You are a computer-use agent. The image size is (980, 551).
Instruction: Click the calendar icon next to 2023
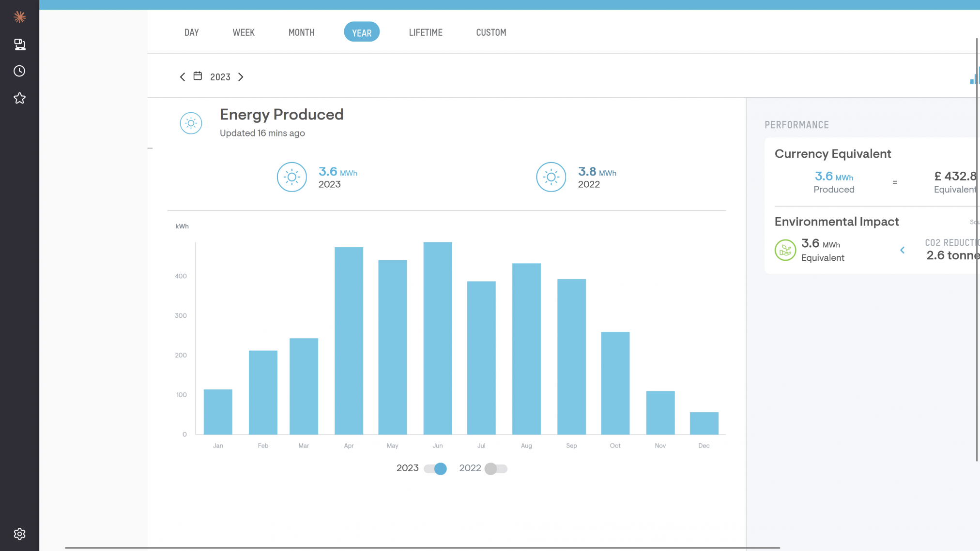click(x=198, y=76)
